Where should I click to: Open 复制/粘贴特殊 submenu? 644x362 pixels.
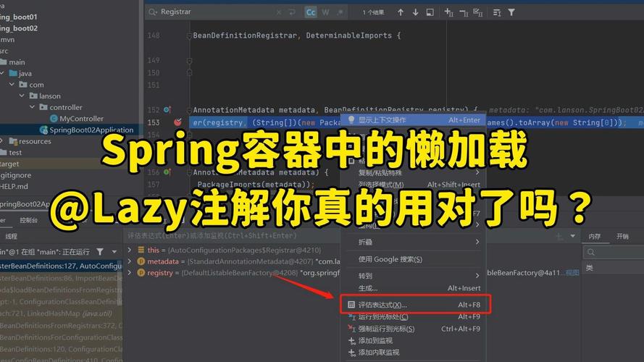tap(414, 173)
